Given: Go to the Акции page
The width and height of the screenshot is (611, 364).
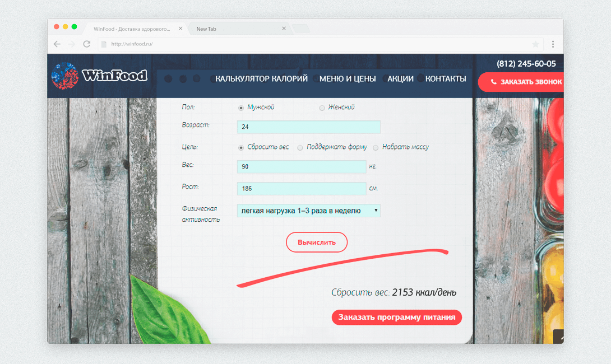Looking at the screenshot, I should point(400,78).
